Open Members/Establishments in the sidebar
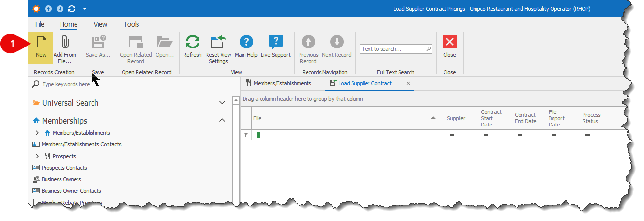This screenshot has height=221, width=644. pyautogui.click(x=81, y=133)
